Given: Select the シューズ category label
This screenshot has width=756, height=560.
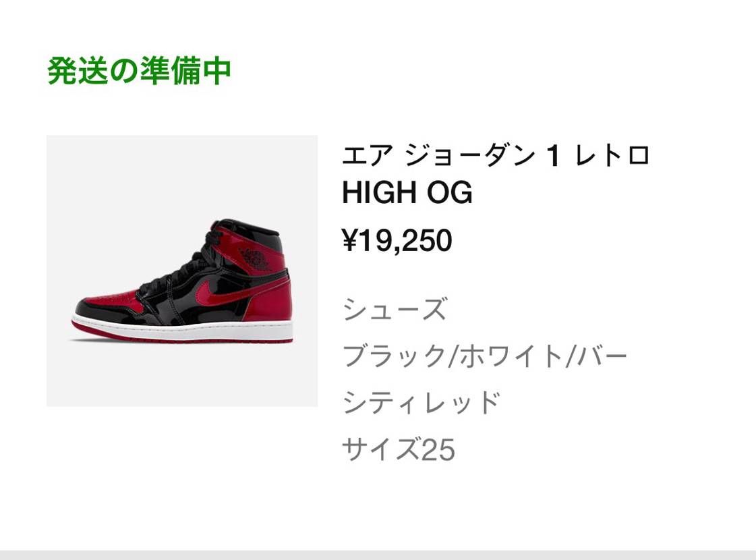Looking at the screenshot, I should click(x=395, y=309).
